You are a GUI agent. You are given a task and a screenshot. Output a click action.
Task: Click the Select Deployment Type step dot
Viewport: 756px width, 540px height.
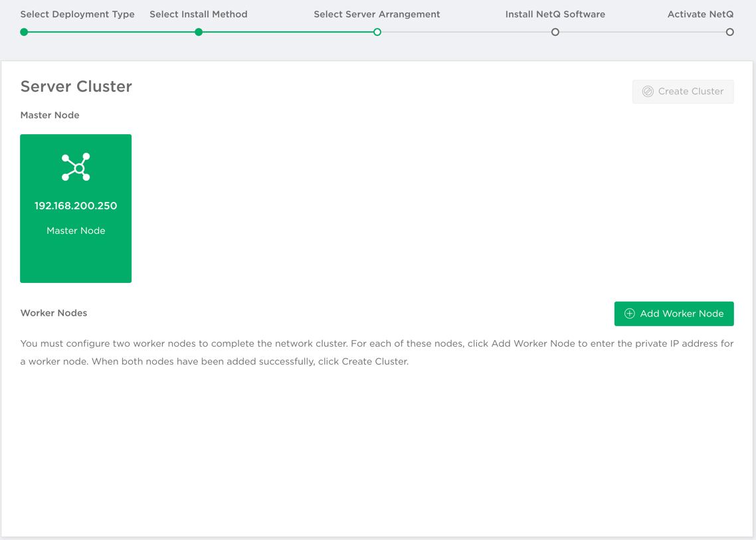(24, 32)
